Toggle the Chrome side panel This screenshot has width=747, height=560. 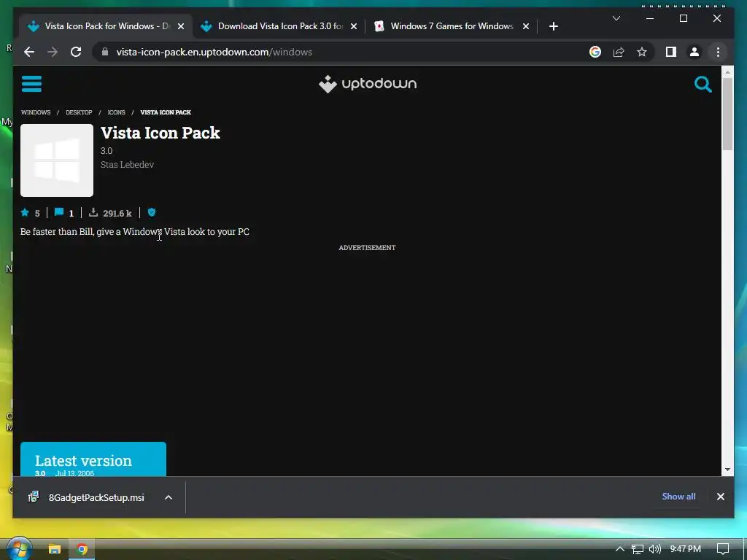click(671, 52)
